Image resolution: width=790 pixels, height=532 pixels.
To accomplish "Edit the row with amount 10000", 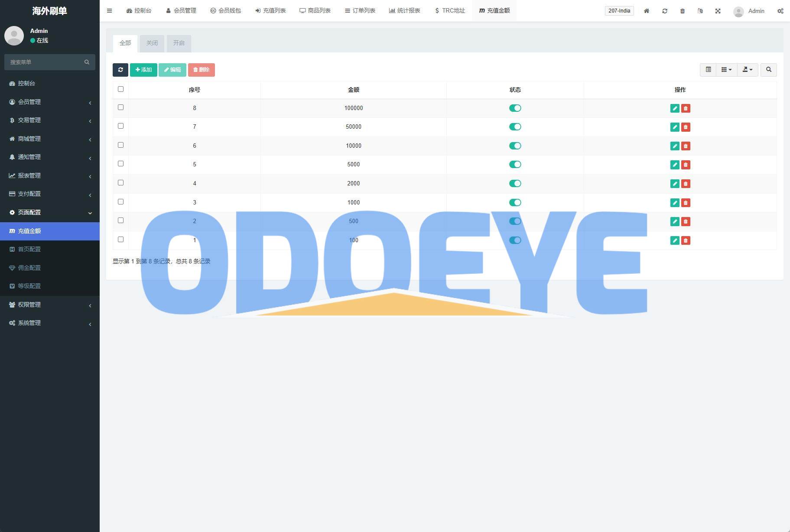I will 675,146.
